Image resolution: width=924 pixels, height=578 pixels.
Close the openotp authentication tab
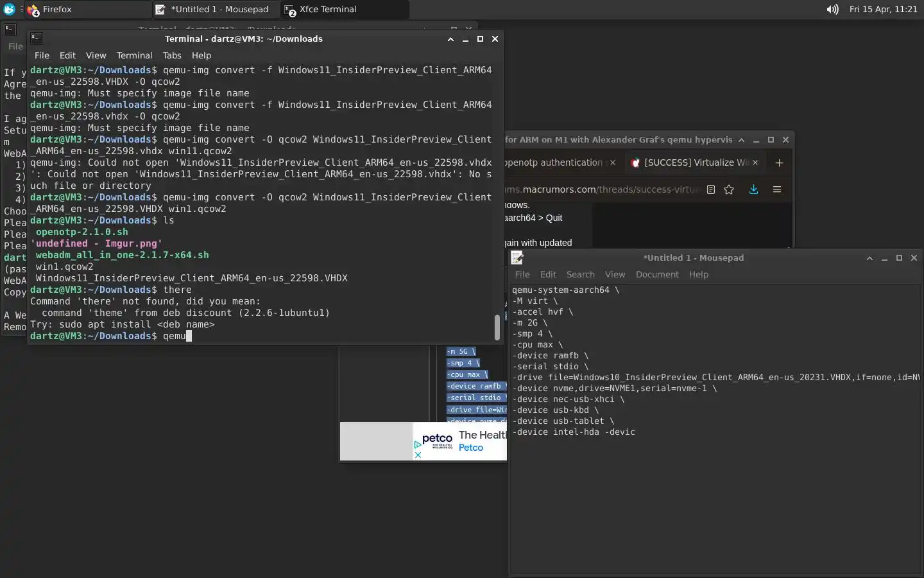[x=612, y=162]
